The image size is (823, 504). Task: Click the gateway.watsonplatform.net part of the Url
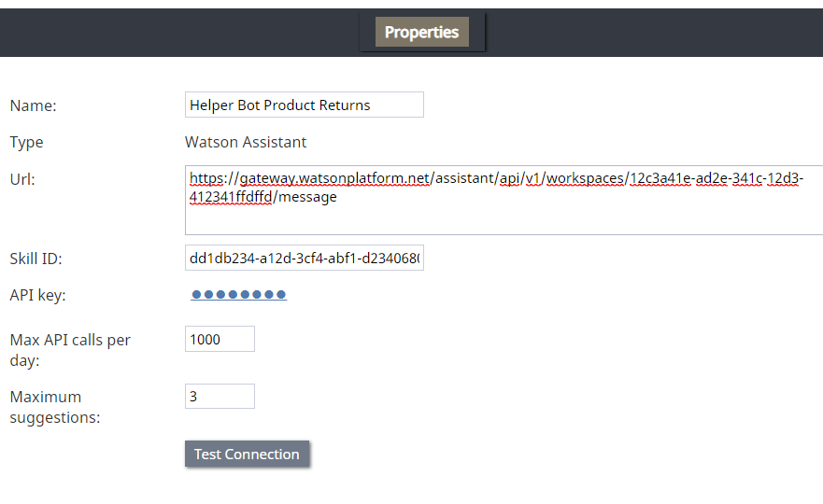coord(334,178)
